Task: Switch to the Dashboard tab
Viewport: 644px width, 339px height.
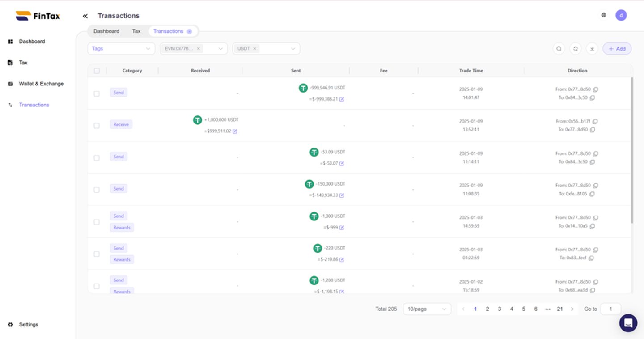Action: [106, 31]
